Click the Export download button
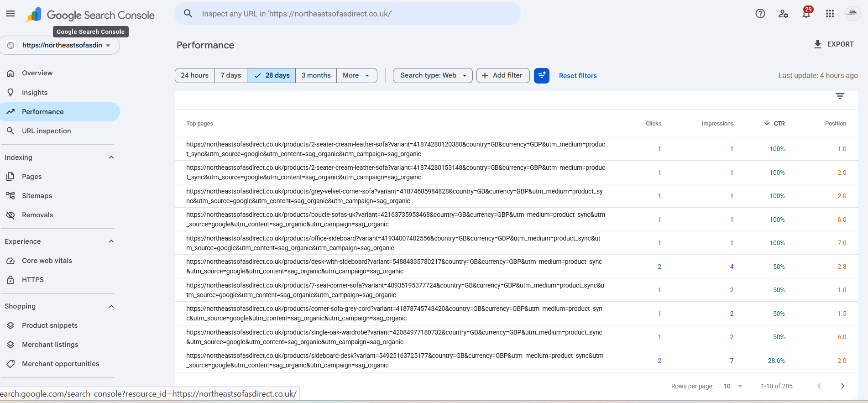This screenshot has height=403, width=868. (x=834, y=44)
